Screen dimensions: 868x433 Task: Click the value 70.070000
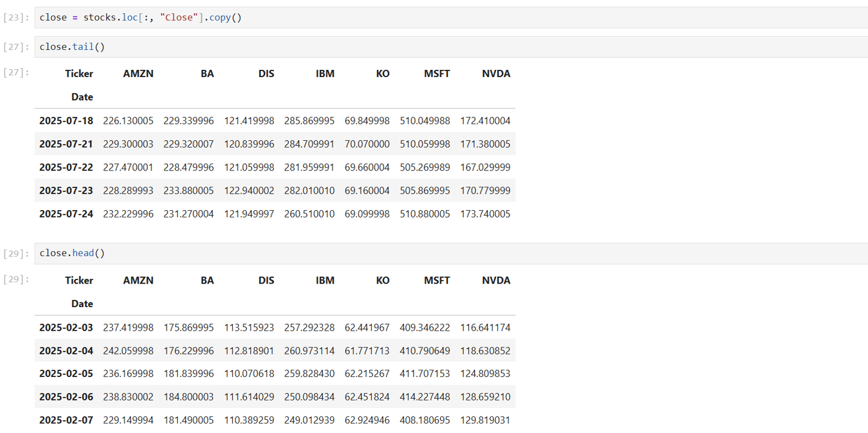367,144
